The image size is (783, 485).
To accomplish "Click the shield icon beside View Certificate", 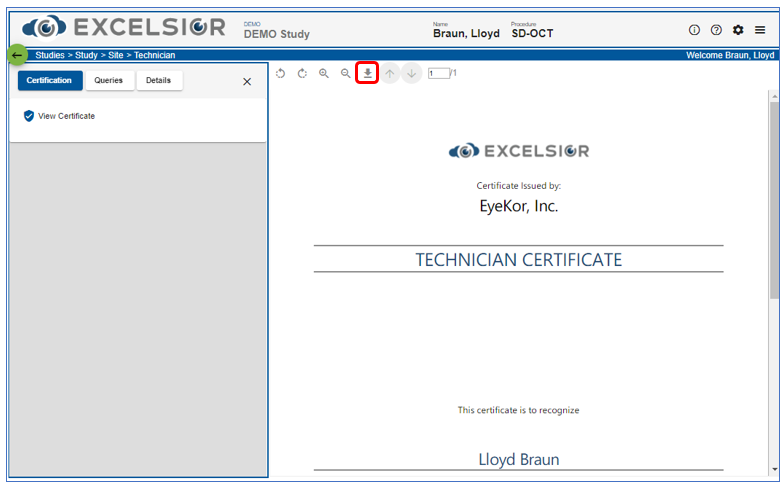I will (x=29, y=116).
